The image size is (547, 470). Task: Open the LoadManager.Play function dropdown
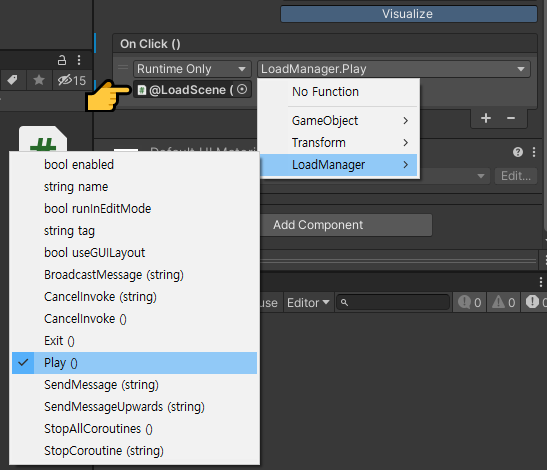[394, 69]
